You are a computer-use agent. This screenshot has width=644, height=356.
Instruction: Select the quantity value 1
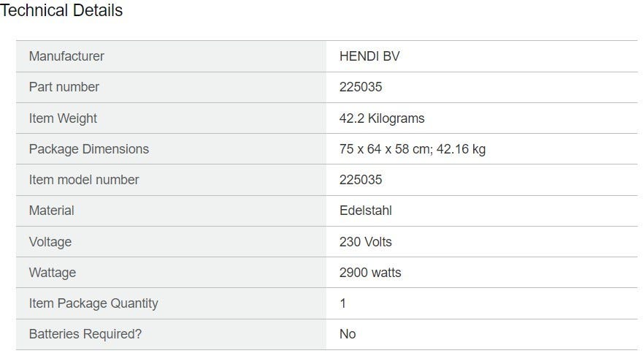(343, 303)
